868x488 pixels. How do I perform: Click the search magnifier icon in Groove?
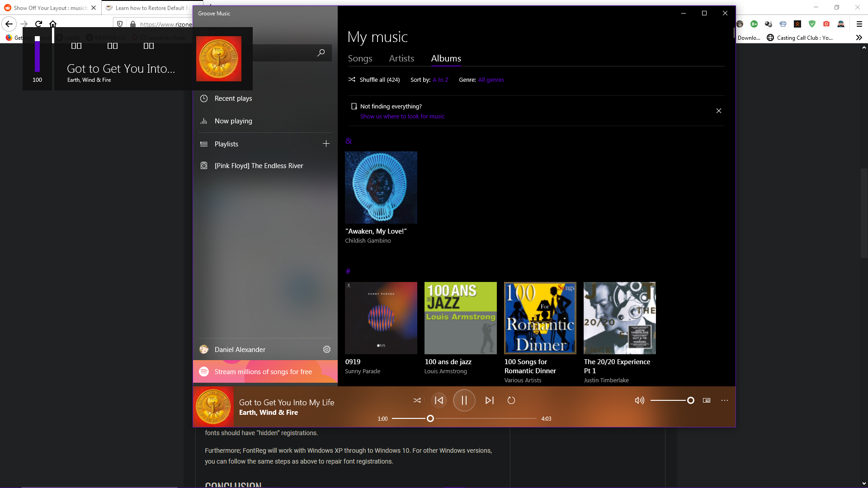click(321, 53)
